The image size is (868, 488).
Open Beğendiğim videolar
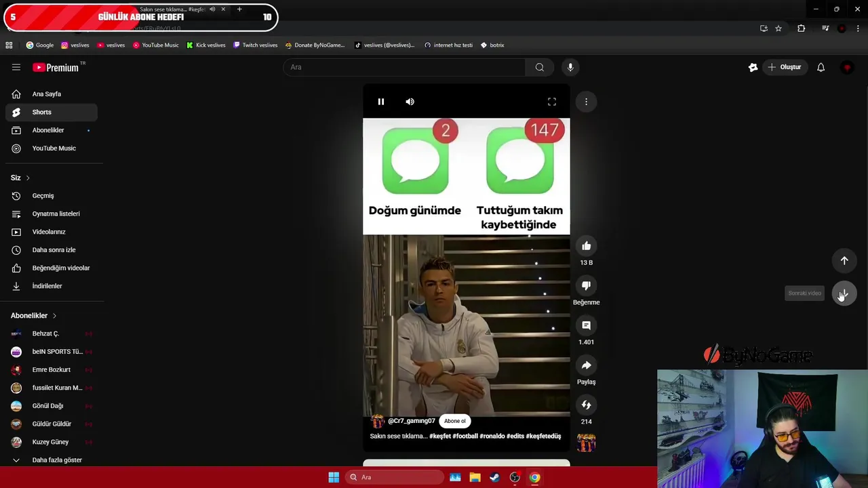[x=52, y=268]
